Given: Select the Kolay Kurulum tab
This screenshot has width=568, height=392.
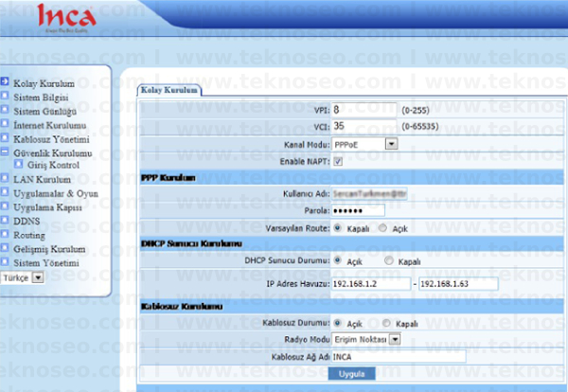Looking at the screenshot, I should tap(169, 90).
